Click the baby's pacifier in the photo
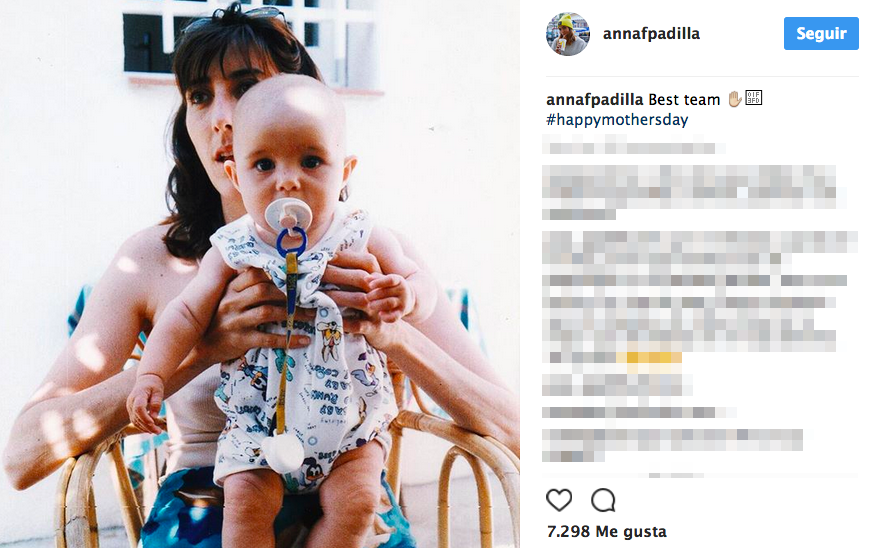Image resolution: width=881 pixels, height=548 pixels. coord(288,214)
